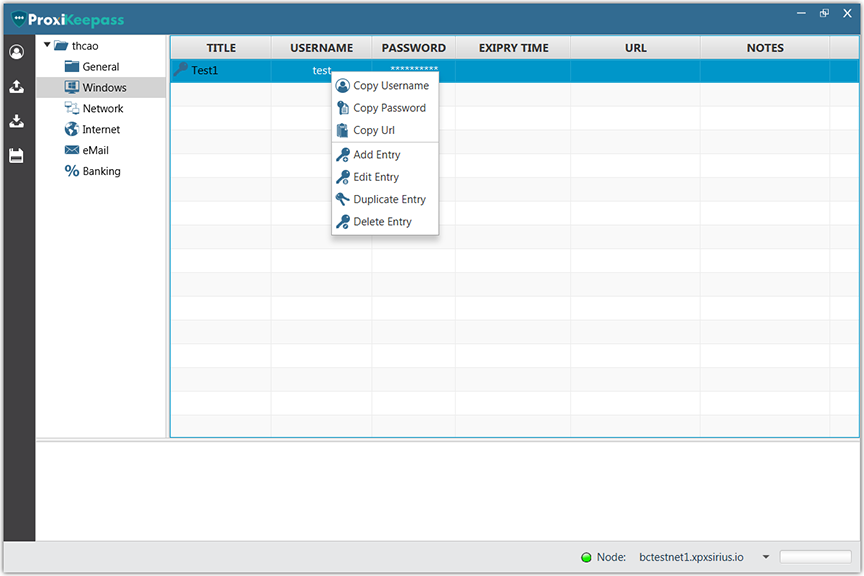Sort by the TITLE column header

click(x=221, y=48)
